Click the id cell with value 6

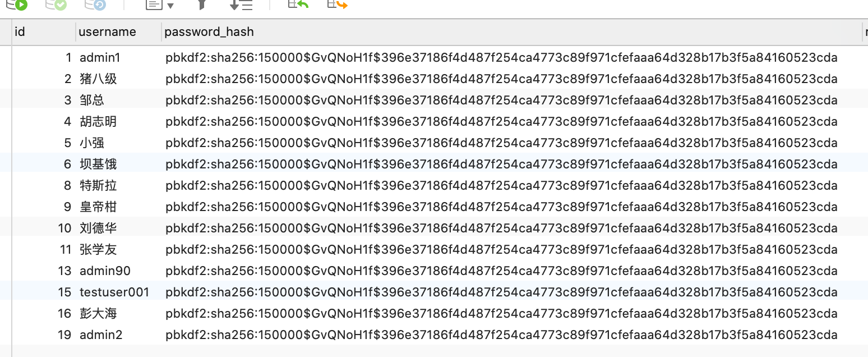click(44, 164)
